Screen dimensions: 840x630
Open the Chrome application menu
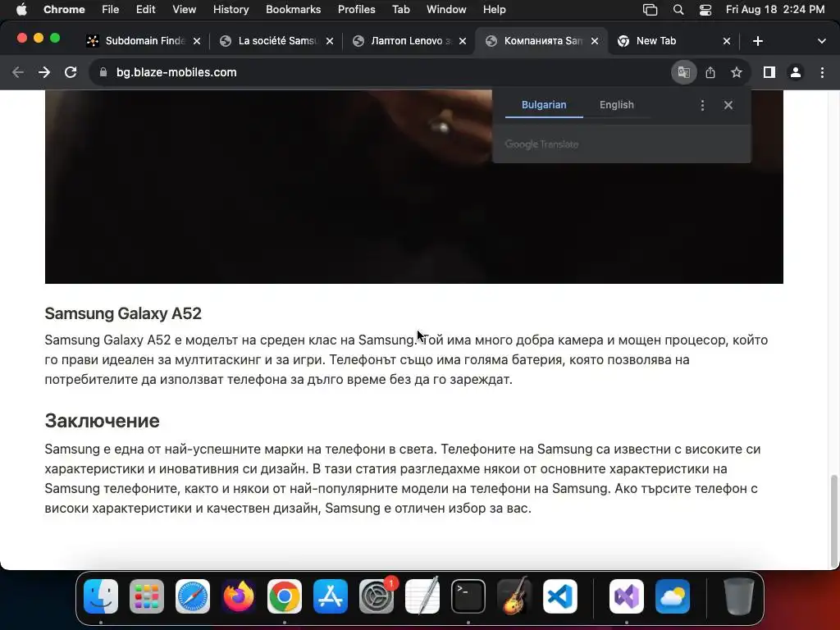click(64, 10)
